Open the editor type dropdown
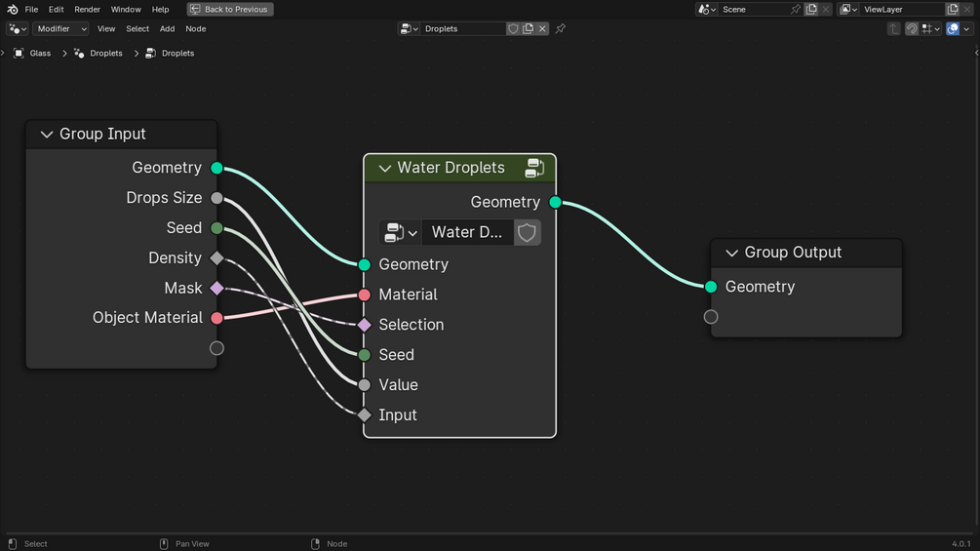The width and height of the screenshot is (980, 551). [17, 28]
